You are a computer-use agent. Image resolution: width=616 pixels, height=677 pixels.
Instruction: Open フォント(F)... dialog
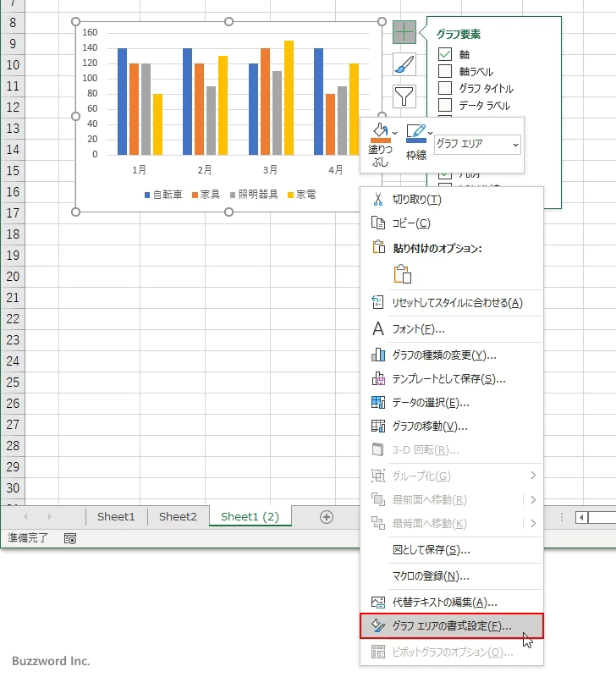[452, 328]
